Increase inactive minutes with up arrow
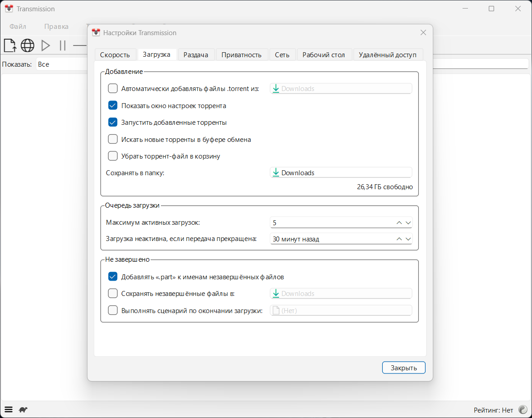Image resolution: width=532 pixels, height=418 pixels. tap(399, 239)
